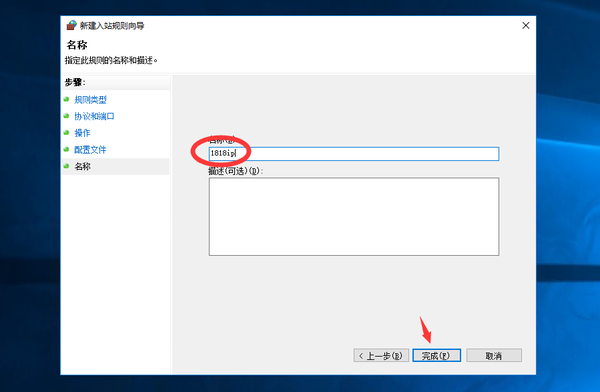Open the 规则类型 step

pyautogui.click(x=90, y=100)
